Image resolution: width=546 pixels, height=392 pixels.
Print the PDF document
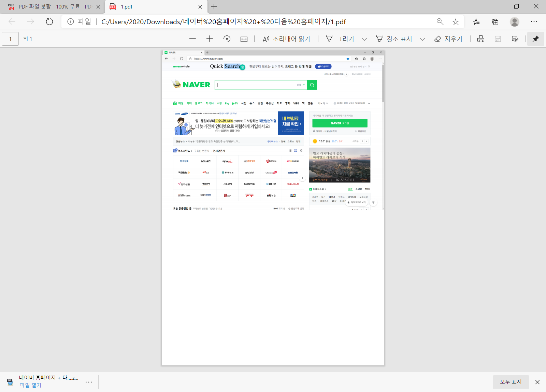tap(480, 39)
